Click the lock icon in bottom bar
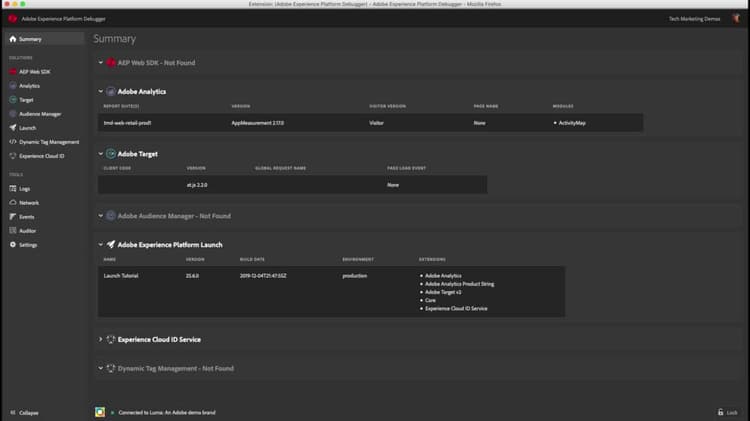 [720, 412]
